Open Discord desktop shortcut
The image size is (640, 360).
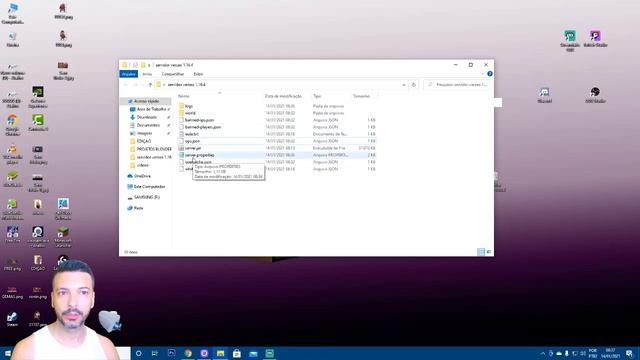(x=544, y=95)
